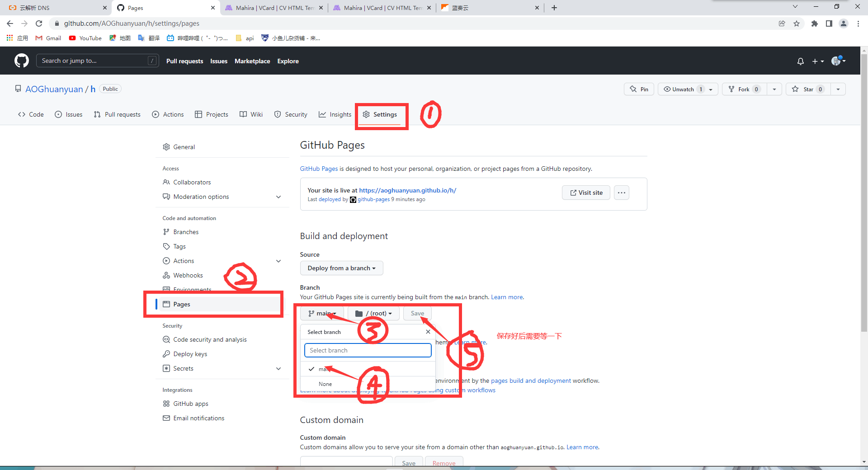Click the three-dots menu beside Visit site
This screenshot has height=470, width=868.
pos(621,193)
